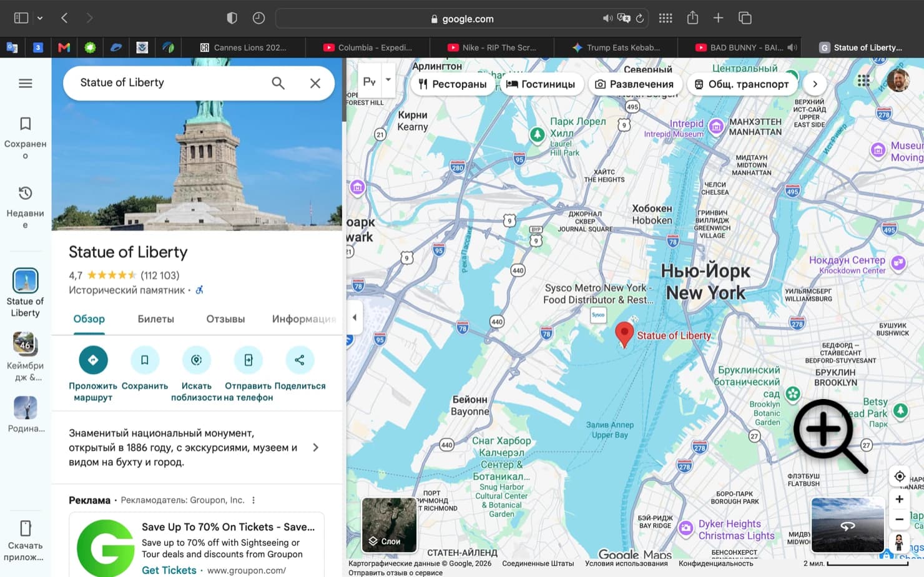Click the Street View pegman icon
Screen dimensions: 924x577
click(x=900, y=542)
